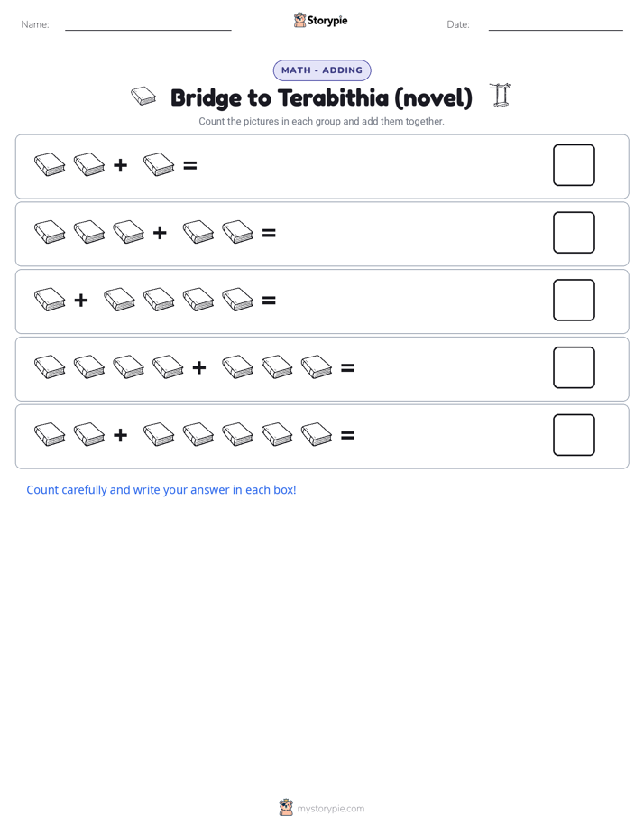Click the third row answer box
The width and height of the screenshot is (644, 834).
[574, 300]
